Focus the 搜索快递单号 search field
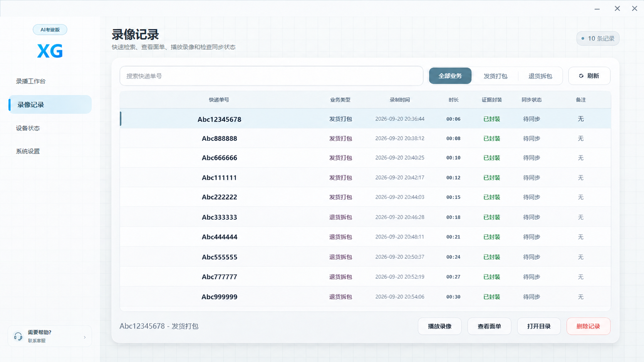The height and width of the screenshot is (362, 644). (x=272, y=76)
